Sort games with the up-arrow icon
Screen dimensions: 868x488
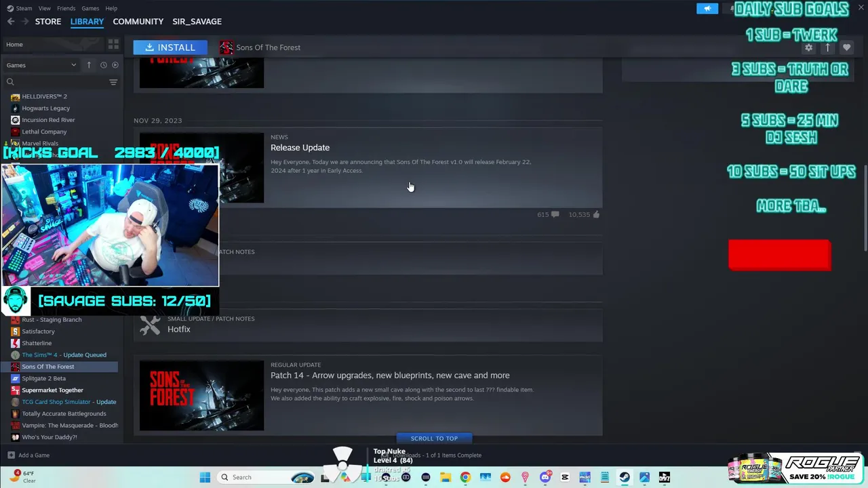pyautogui.click(x=89, y=65)
